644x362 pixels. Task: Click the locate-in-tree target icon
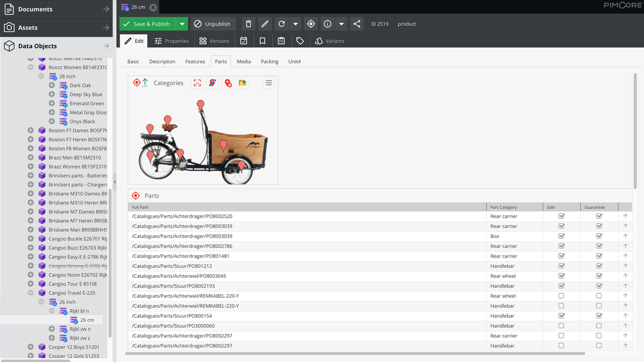(x=311, y=24)
